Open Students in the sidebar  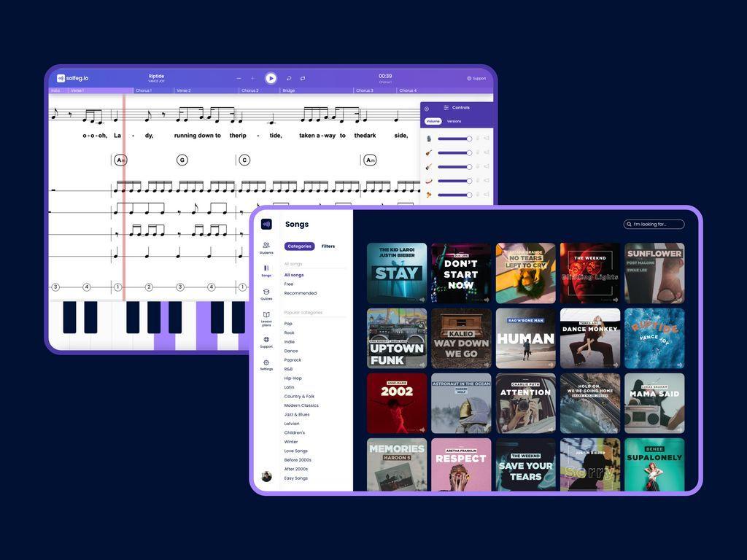point(266,248)
